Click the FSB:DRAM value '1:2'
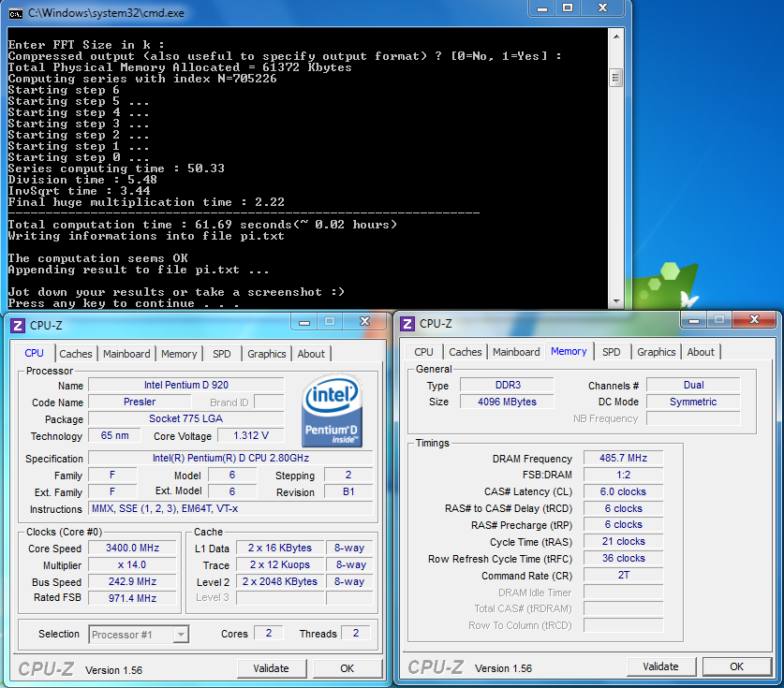This screenshot has width=784, height=688. pos(624,475)
